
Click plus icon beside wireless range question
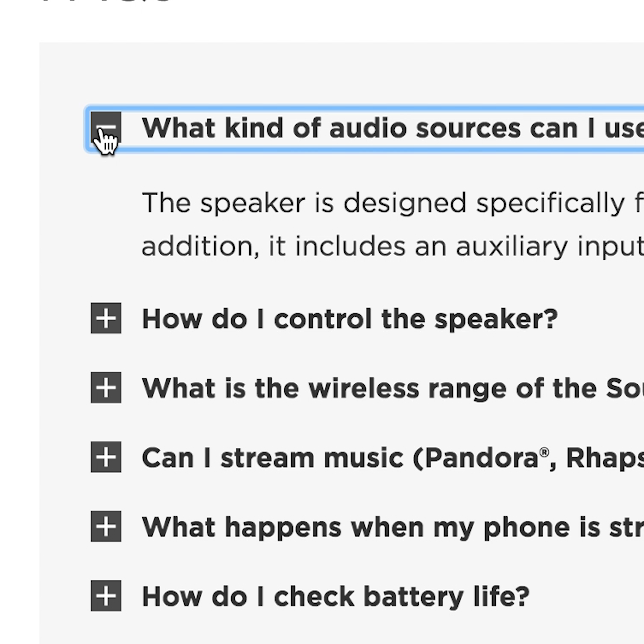coord(106,387)
